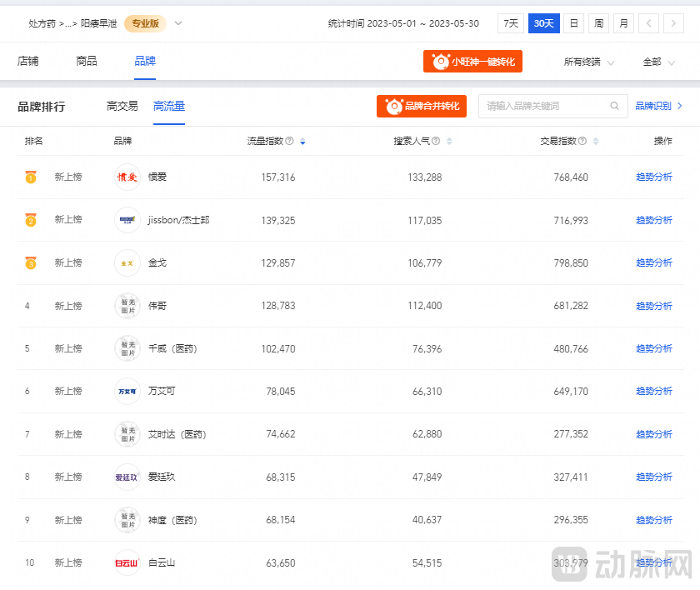The image size is (700, 590).
Task: Expand the category dropdown chevron beside 专业版
Action: [x=178, y=23]
